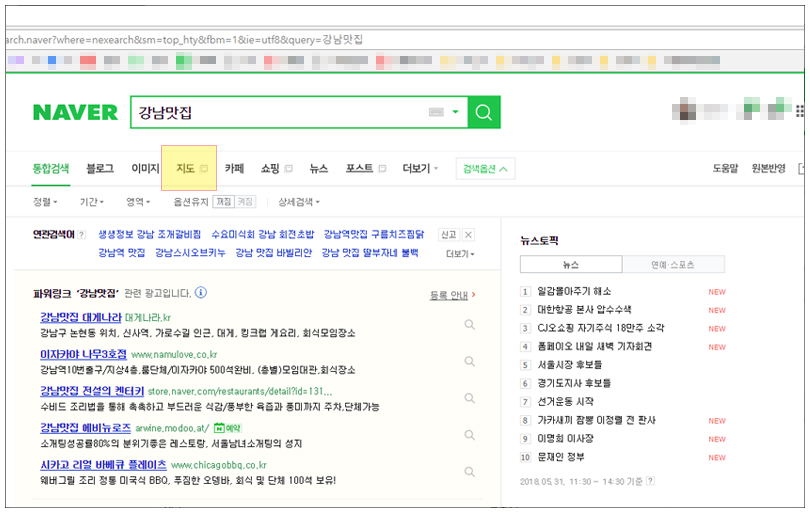Image resolution: width=810 pixels, height=514 pixels.
Task: Click related search 수요미식회 강남 회전초밥
Action: [262, 235]
